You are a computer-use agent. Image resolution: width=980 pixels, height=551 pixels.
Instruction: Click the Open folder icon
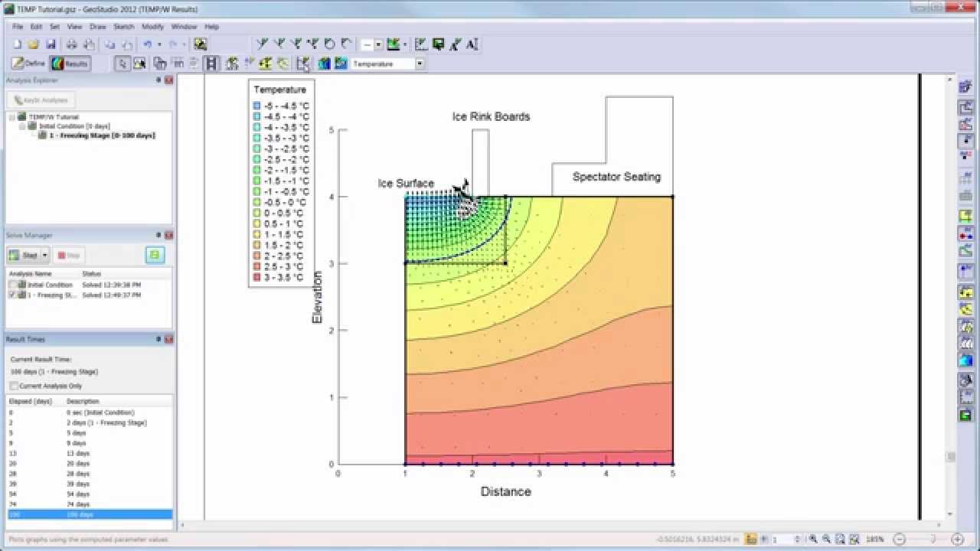(x=34, y=44)
